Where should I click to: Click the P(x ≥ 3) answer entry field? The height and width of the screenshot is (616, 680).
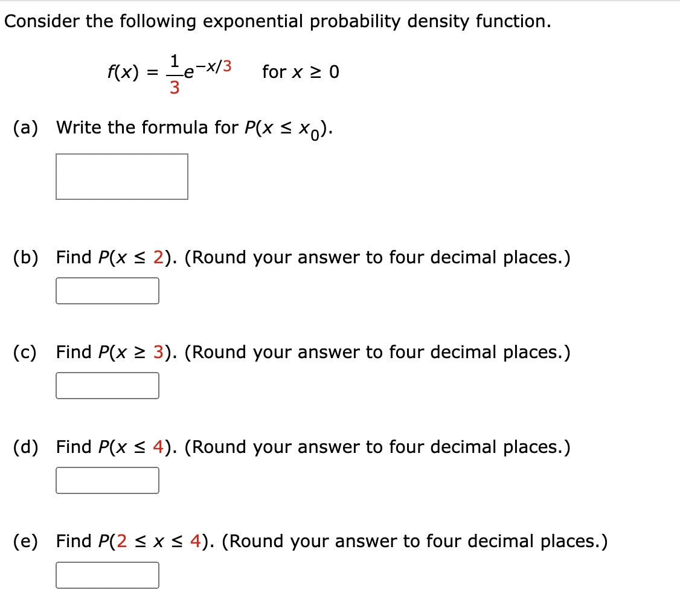pyautogui.click(x=107, y=385)
